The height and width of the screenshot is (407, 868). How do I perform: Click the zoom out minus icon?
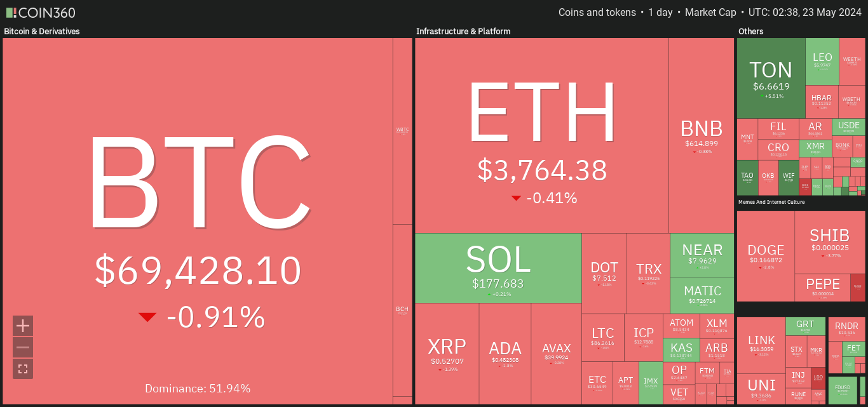tap(23, 347)
